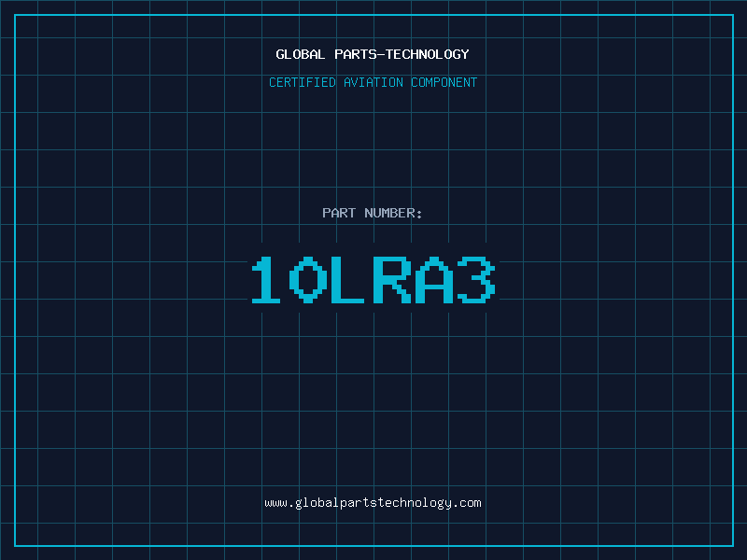The image size is (747, 560).
Task: Click the digit 3 ending the part number
Action: pyautogui.click(x=475, y=280)
